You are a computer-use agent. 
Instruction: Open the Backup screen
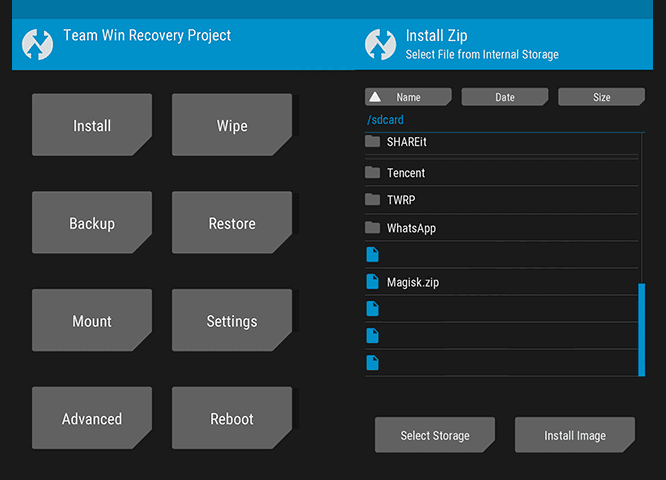click(x=92, y=223)
